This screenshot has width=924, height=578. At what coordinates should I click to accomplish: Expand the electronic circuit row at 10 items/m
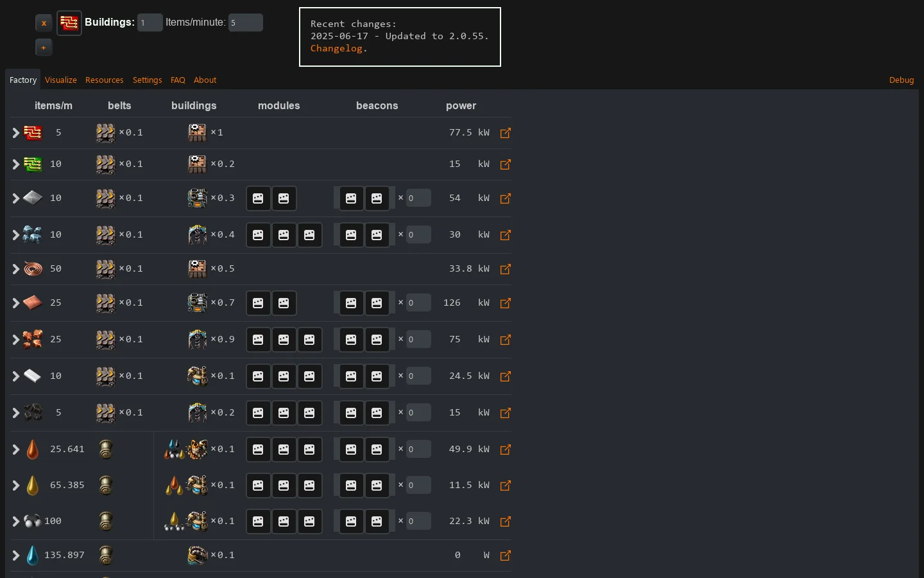[15, 164]
